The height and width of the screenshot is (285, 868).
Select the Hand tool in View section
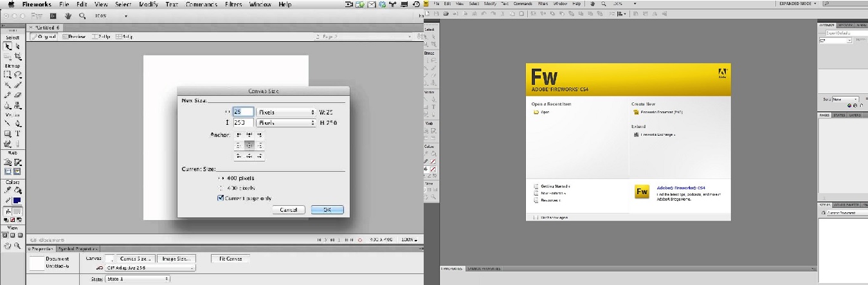(x=8, y=245)
